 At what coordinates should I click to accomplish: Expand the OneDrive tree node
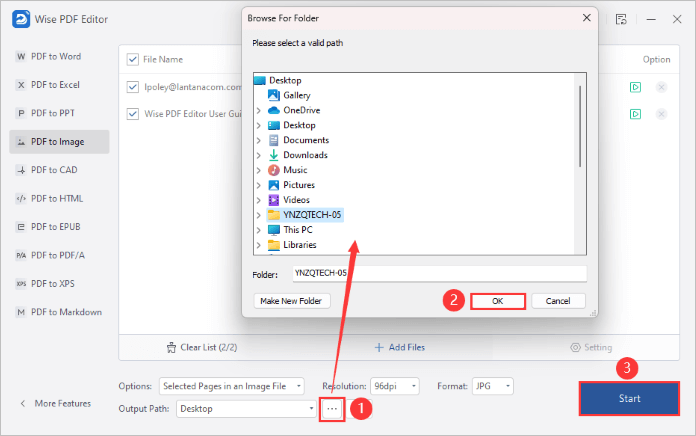[x=259, y=111]
